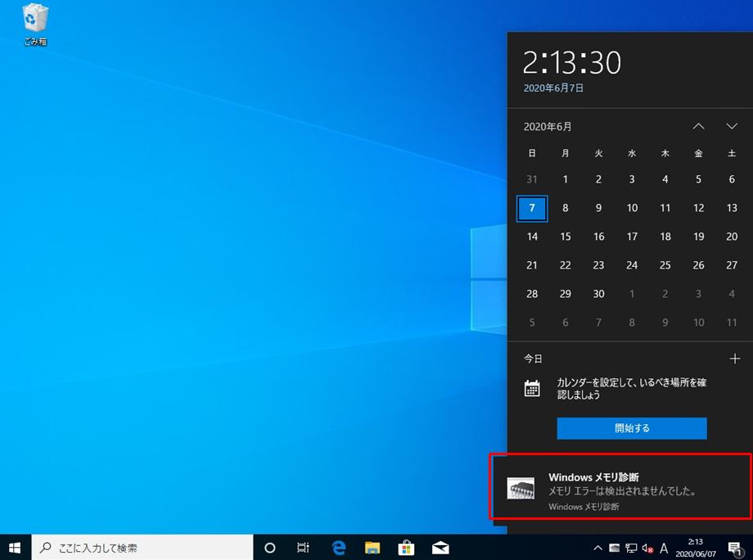Select June 30 in the calendar

598,294
